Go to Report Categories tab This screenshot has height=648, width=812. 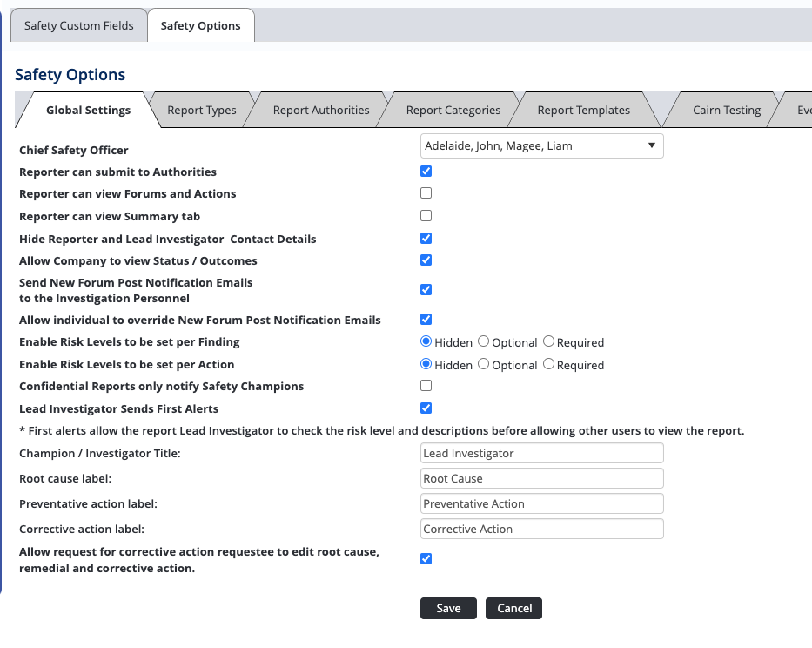(453, 110)
